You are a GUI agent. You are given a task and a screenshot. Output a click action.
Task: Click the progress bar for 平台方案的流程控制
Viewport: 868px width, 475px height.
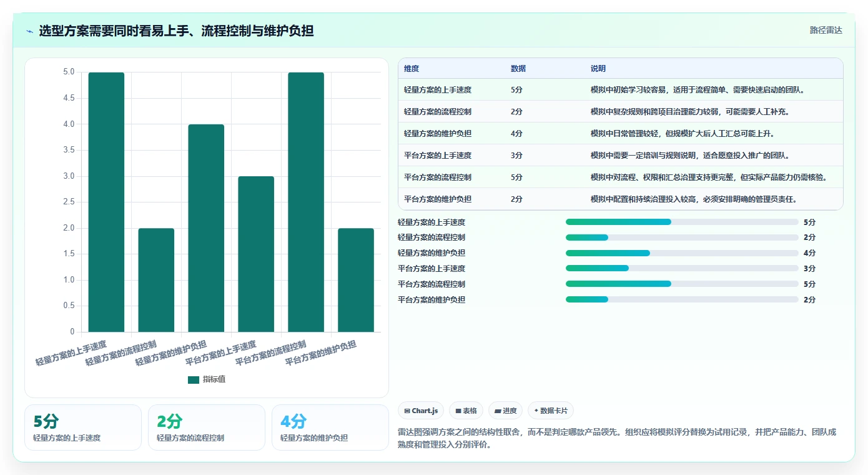click(x=682, y=284)
